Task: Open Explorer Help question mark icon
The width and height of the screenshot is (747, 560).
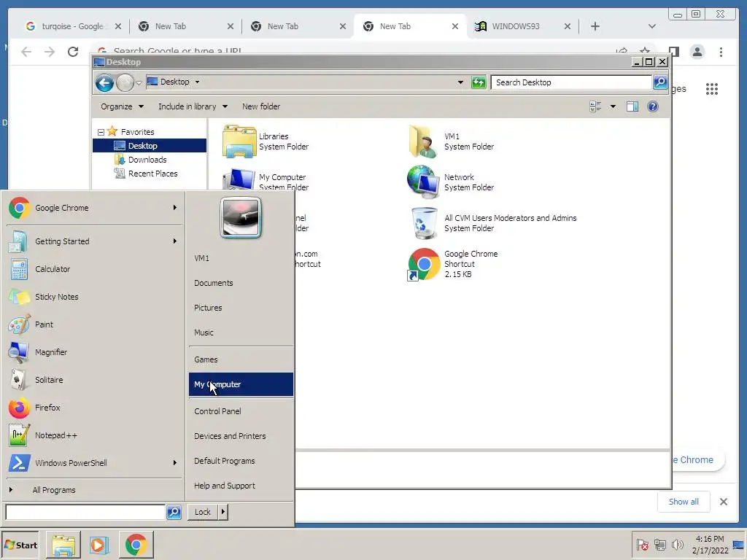Action: (653, 106)
